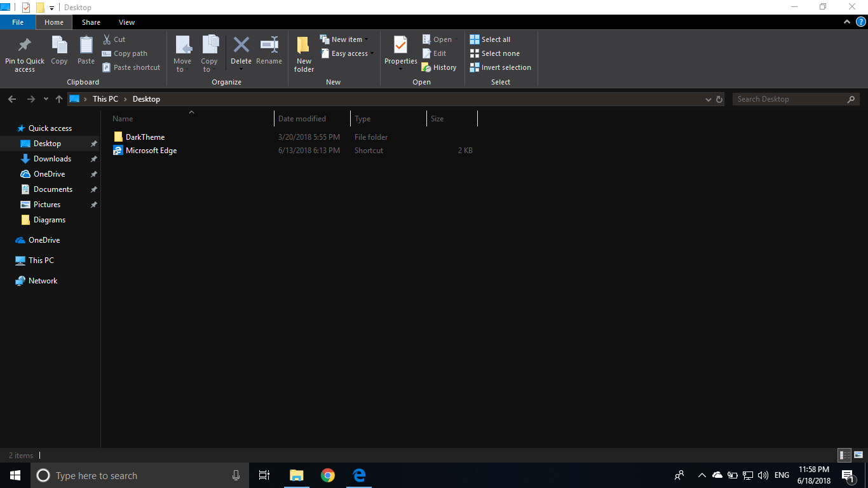Image resolution: width=868 pixels, height=488 pixels.
Task: Go up one folder level arrow
Action: [59, 99]
